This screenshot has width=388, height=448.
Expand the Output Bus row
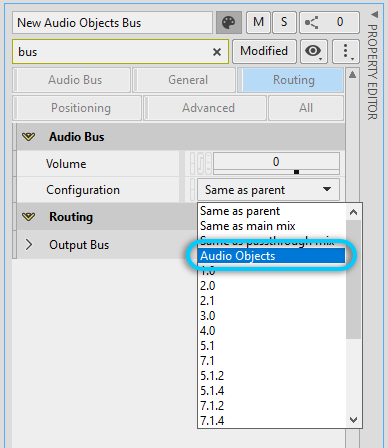tap(29, 244)
